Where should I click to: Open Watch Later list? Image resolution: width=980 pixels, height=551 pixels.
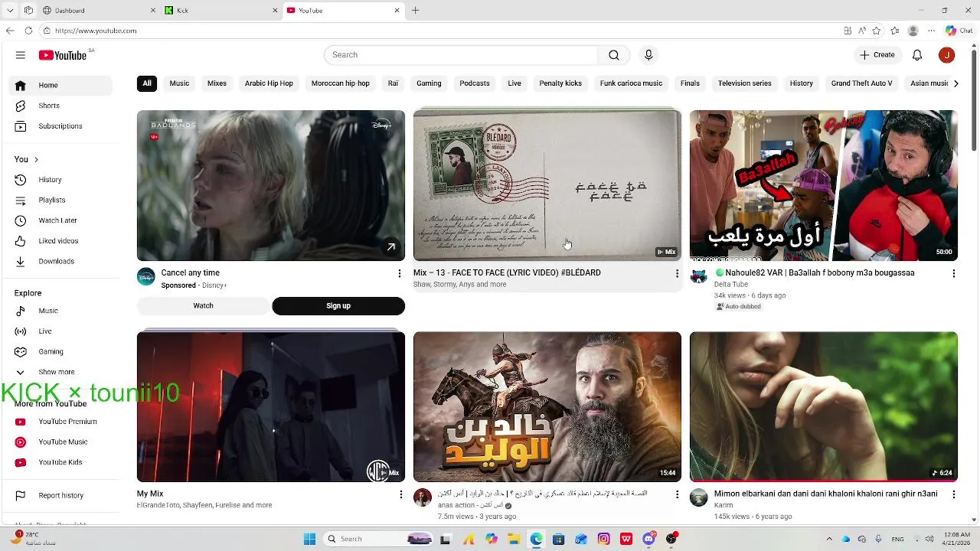[61, 220]
